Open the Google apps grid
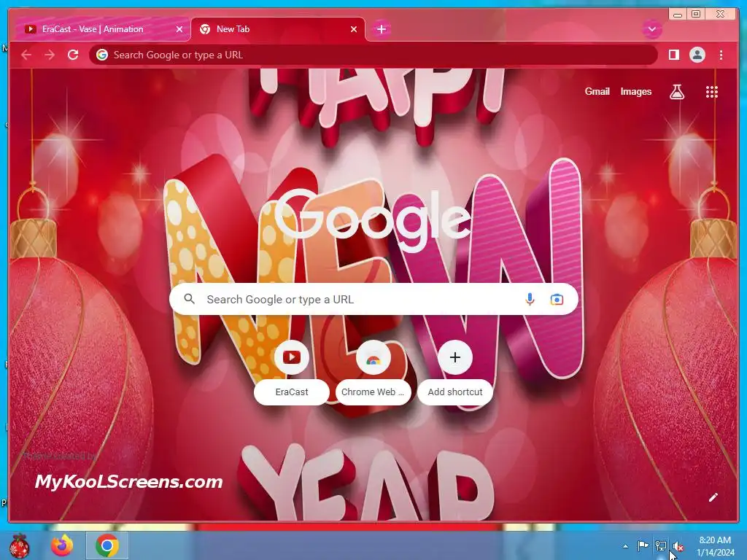Image resolution: width=747 pixels, height=560 pixels. point(711,92)
